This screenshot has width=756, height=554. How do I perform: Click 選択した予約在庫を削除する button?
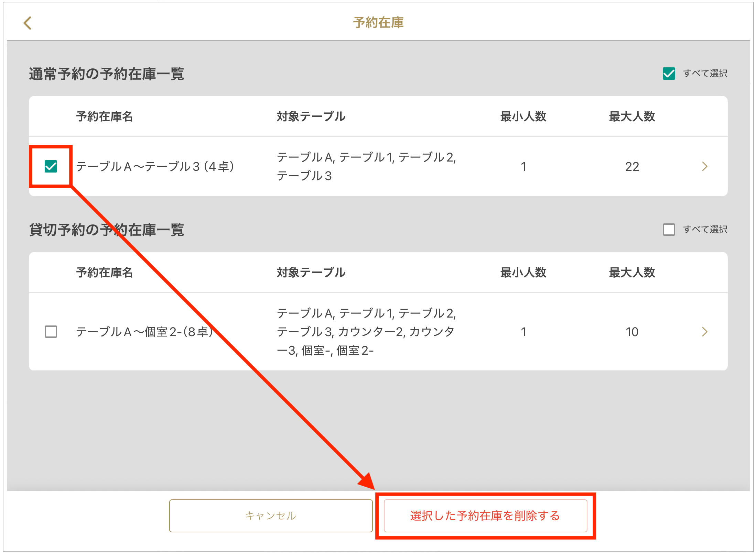pyautogui.click(x=485, y=516)
